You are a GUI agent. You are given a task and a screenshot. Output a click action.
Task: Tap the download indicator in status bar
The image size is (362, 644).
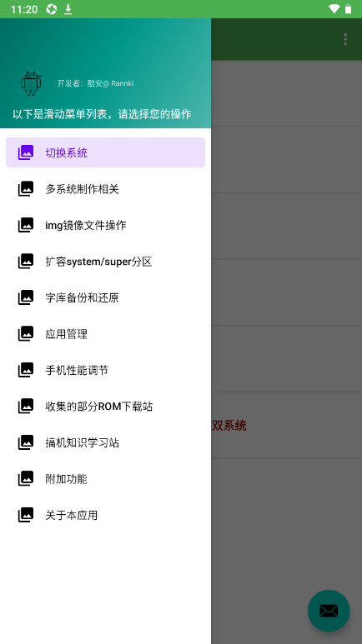pyautogui.click(x=68, y=9)
